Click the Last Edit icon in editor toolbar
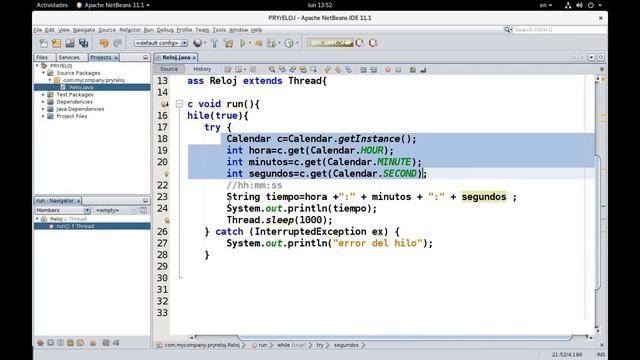The image size is (640, 360). click(x=228, y=69)
